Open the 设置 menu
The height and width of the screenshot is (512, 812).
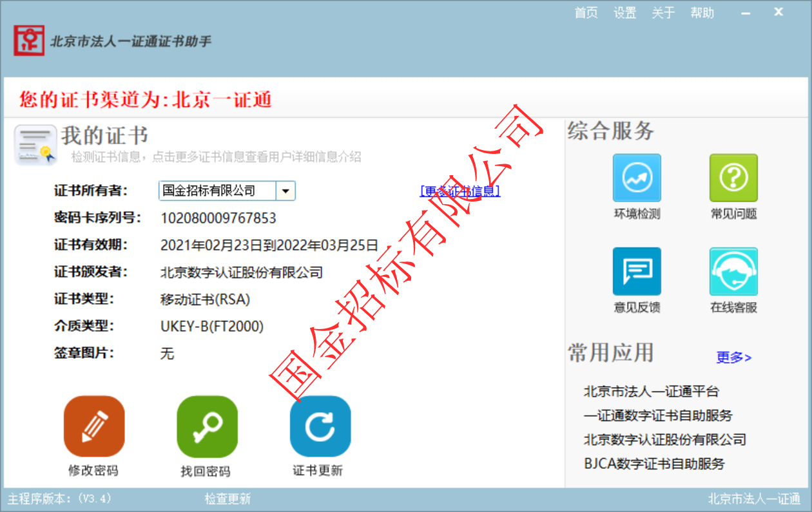point(624,13)
